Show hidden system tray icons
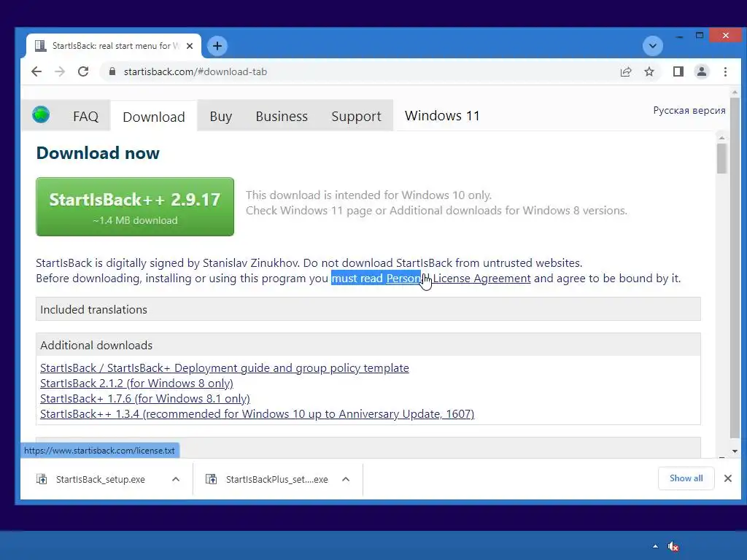Viewport: 747px width, 560px height. pos(656,546)
